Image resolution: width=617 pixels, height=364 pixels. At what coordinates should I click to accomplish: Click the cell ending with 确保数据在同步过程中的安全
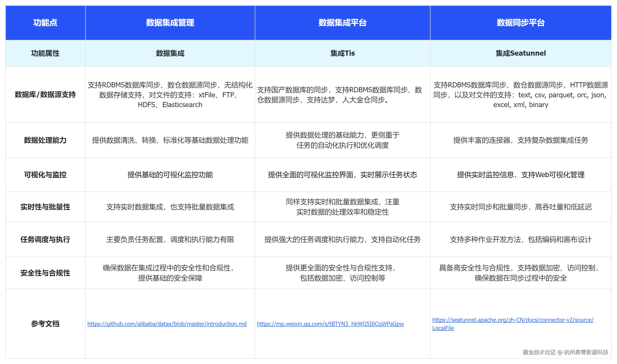click(521, 273)
